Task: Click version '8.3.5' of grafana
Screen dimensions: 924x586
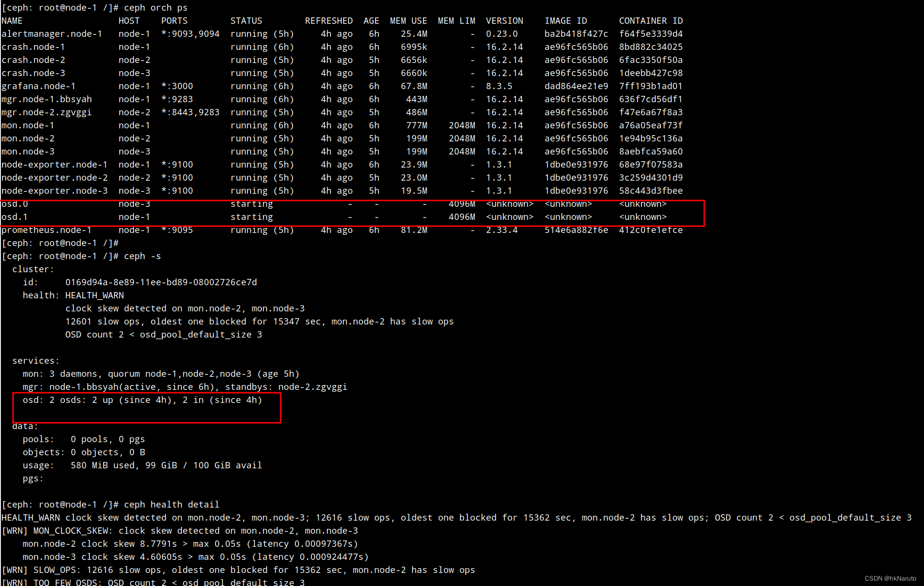Action: coord(499,86)
